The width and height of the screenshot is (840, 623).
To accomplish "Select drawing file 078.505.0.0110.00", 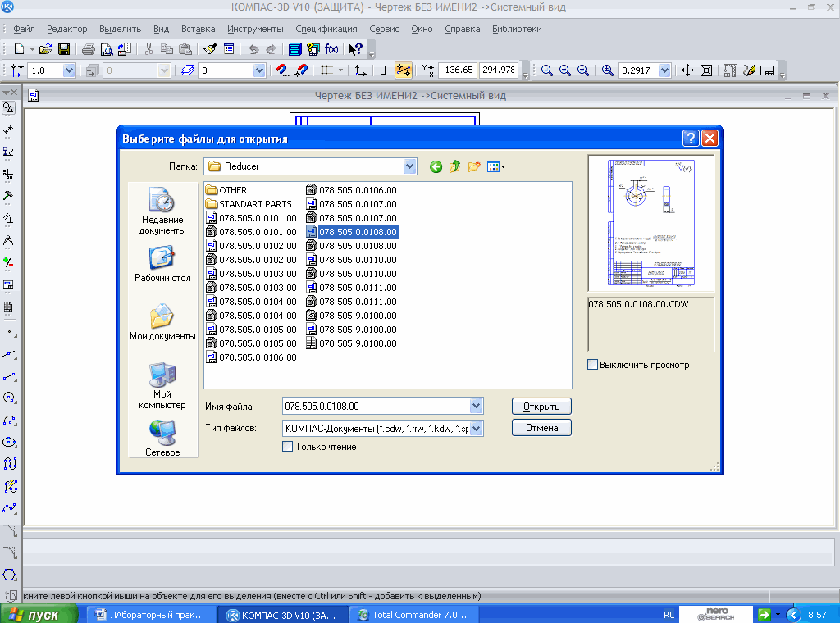I will [351, 260].
